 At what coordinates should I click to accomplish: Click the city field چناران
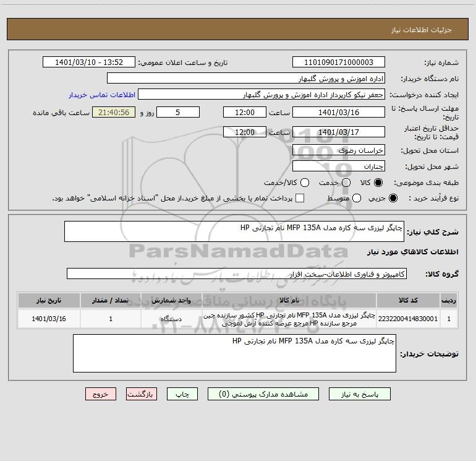[339, 166]
